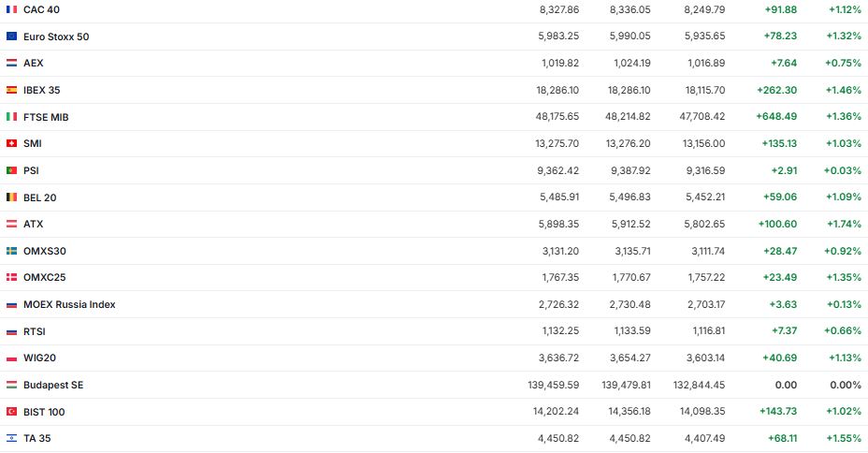Open the Budapest SE index link
The width and height of the screenshot is (868, 453).
point(53,385)
